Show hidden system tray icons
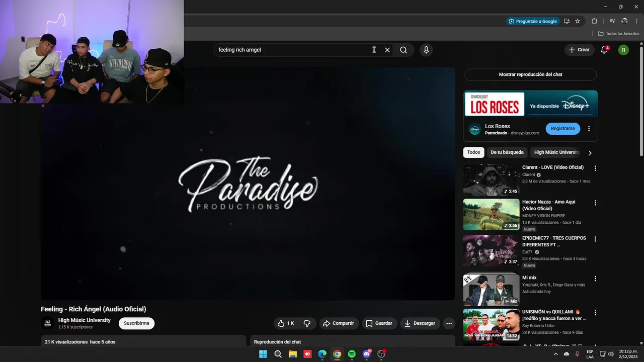This screenshot has width=644, height=362. pyautogui.click(x=555, y=354)
